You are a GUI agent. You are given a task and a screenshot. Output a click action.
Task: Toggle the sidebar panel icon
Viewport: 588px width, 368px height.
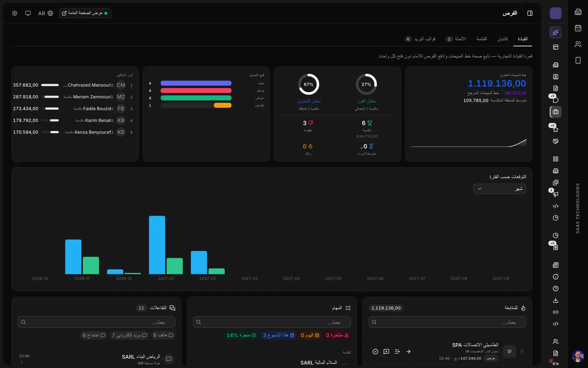pos(530,13)
